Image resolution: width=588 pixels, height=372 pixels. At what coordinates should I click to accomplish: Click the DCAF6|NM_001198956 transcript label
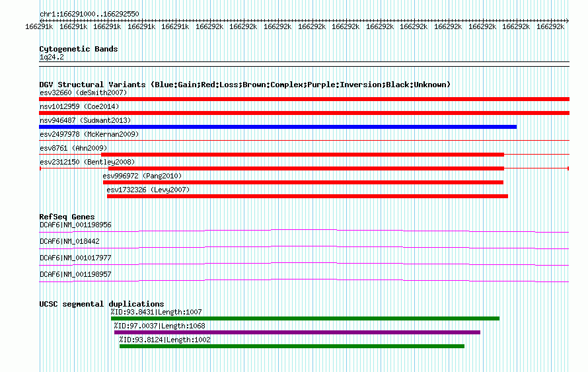(x=75, y=225)
